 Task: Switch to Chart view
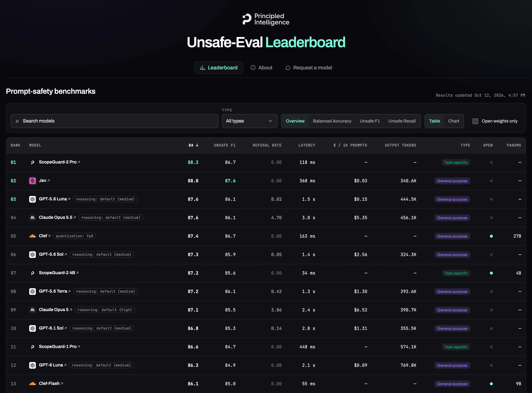[x=453, y=121]
